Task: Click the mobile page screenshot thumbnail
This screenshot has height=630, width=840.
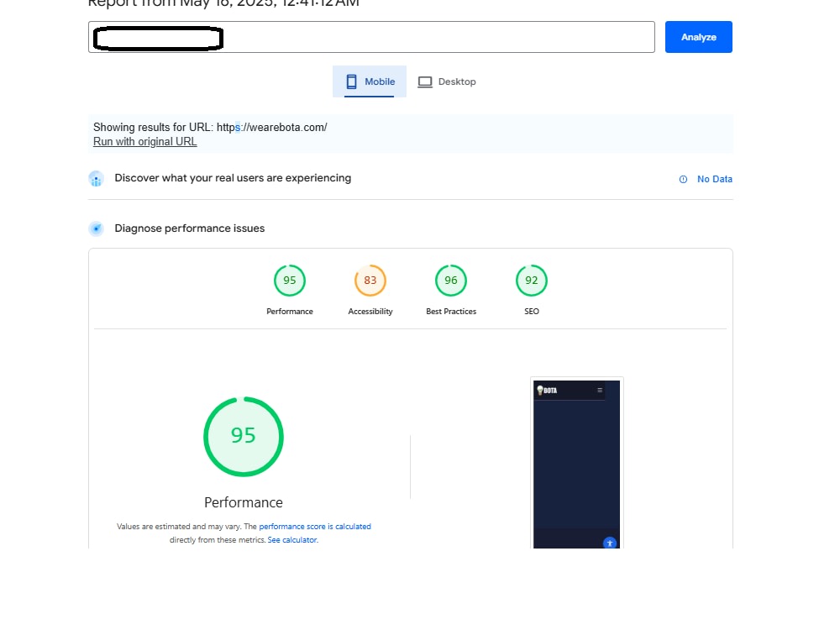Action: tap(576, 464)
